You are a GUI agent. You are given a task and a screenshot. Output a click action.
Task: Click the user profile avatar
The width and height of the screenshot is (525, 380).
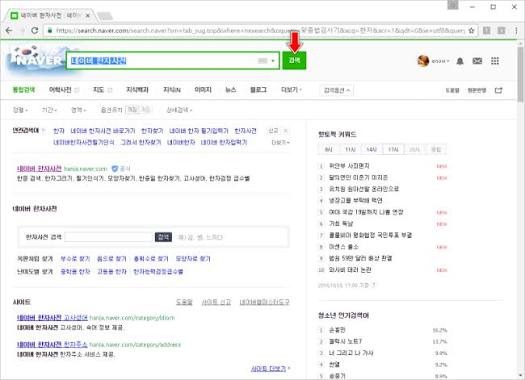(x=423, y=61)
